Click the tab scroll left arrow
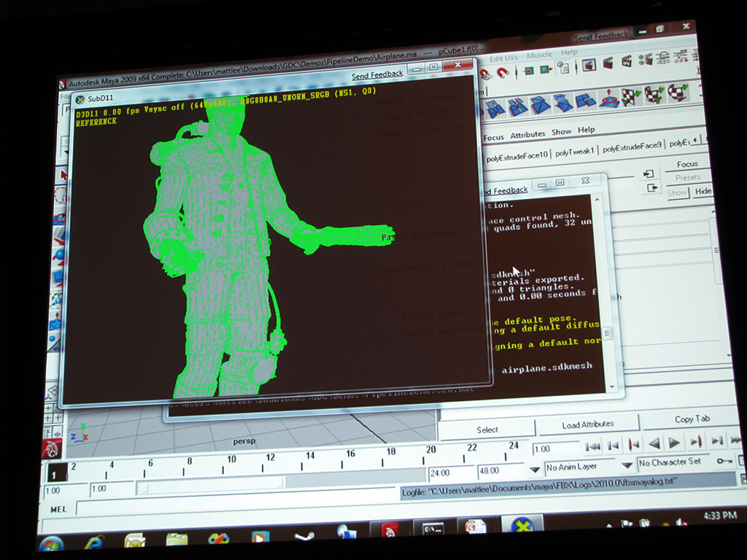Screen dimensions: 747x560 694,141
